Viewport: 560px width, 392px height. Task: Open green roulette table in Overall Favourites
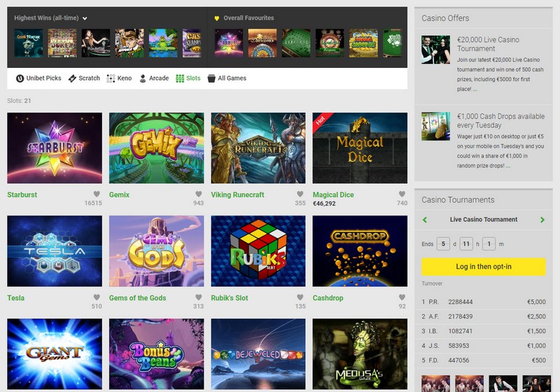click(x=296, y=43)
